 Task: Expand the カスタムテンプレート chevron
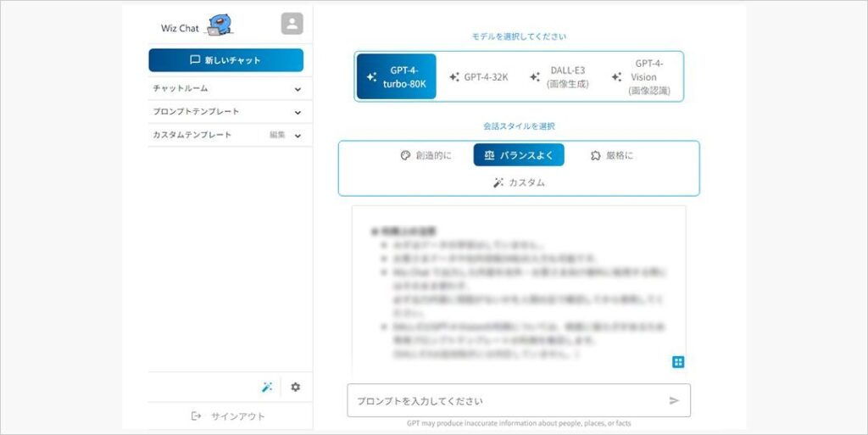298,135
